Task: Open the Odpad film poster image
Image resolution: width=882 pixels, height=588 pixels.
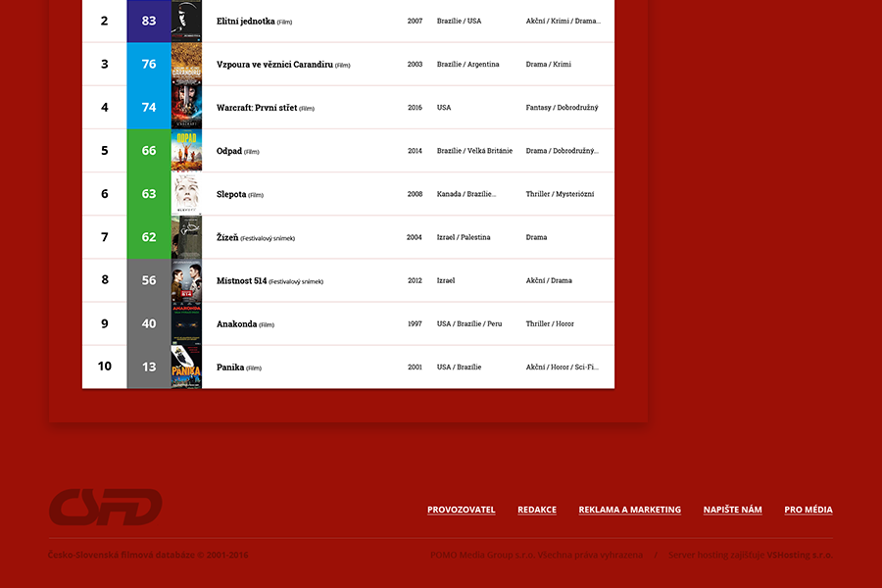Action: tap(186, 151)
